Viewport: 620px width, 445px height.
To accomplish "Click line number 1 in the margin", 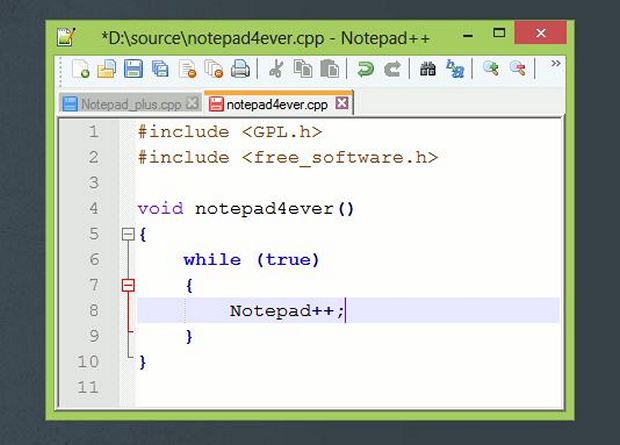I will pyautogui.click(x=94, y=132).
